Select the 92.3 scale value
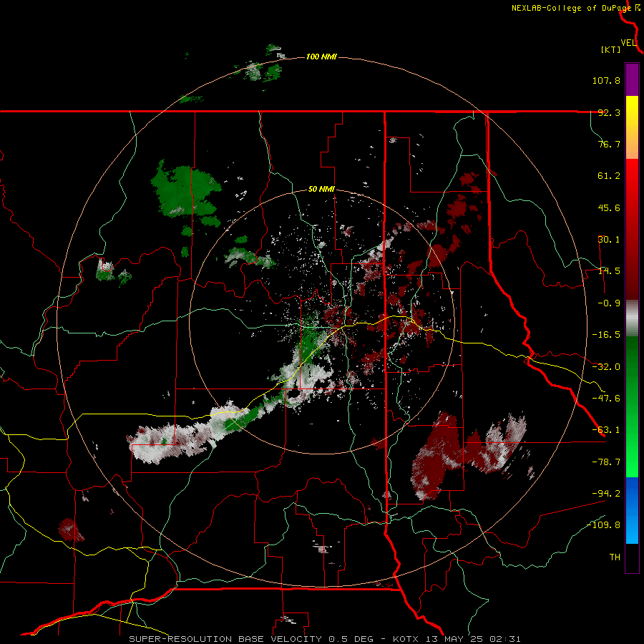The height and width of the screenshot is (644, 644). point(609,112)
